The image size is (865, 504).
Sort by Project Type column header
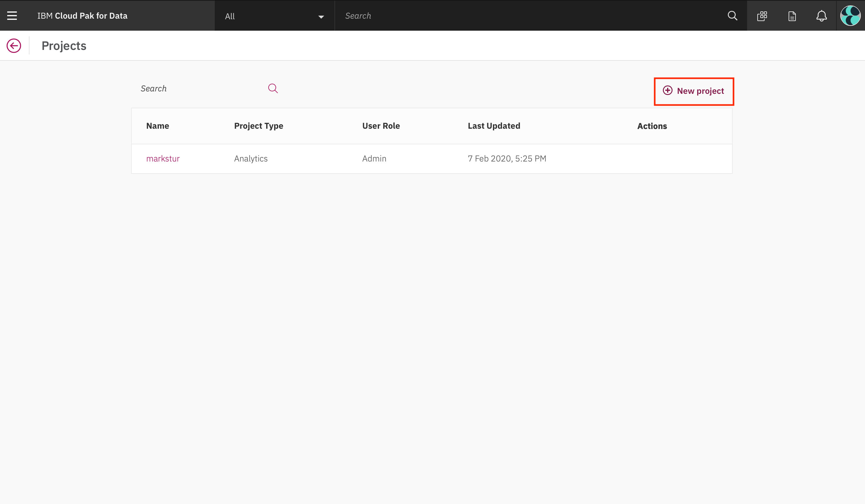pos(258,126)
